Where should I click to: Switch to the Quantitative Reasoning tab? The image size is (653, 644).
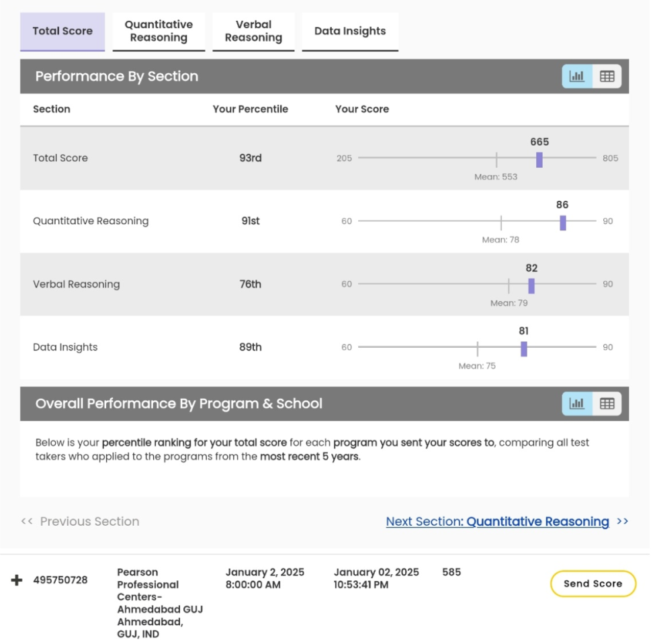pos(159,31)
